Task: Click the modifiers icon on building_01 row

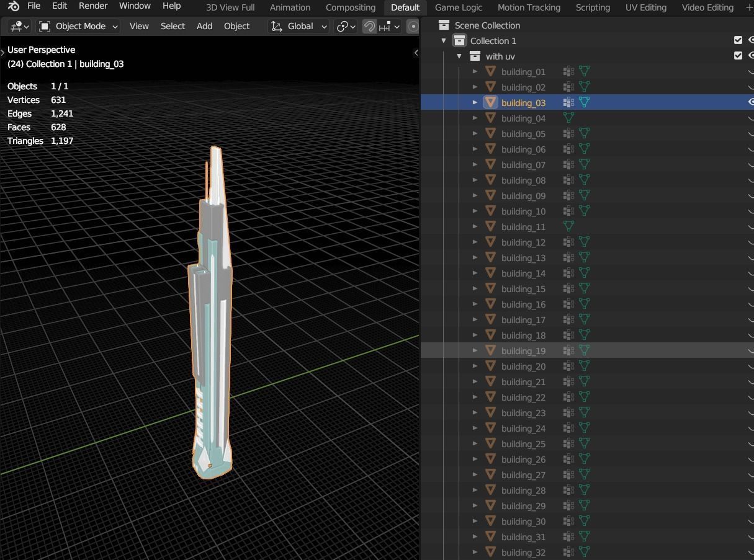Action: pos(568,71)
